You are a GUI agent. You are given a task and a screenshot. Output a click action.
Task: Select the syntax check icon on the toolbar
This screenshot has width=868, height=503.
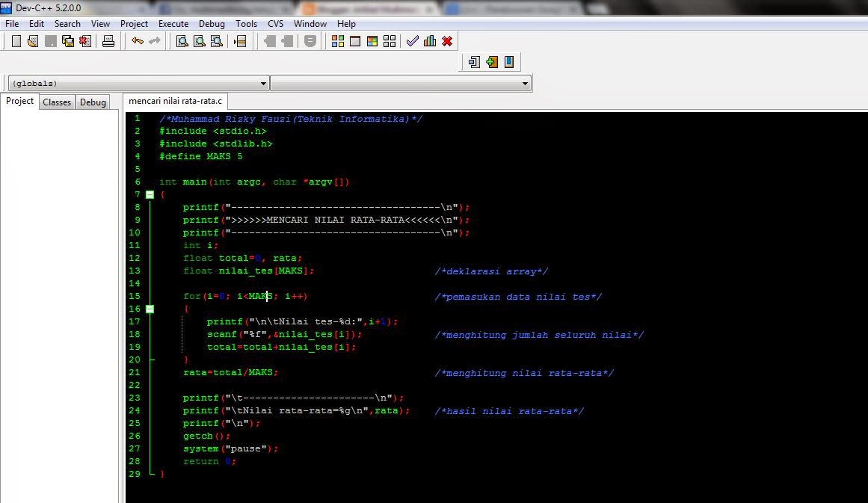click(412, 41)
